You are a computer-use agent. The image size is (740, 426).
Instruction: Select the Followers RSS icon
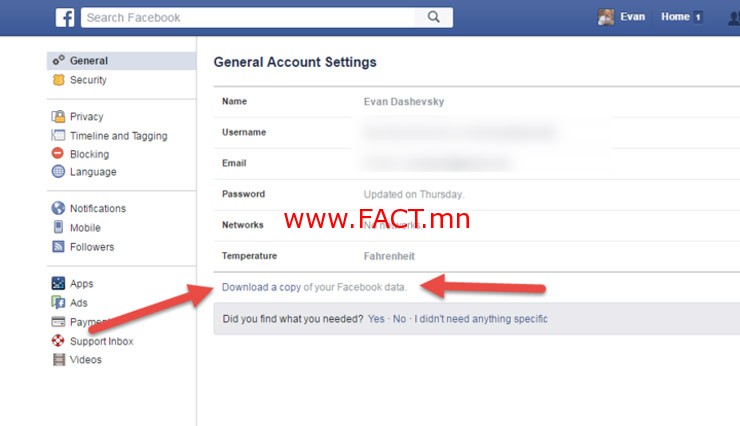tap(58, 246)
